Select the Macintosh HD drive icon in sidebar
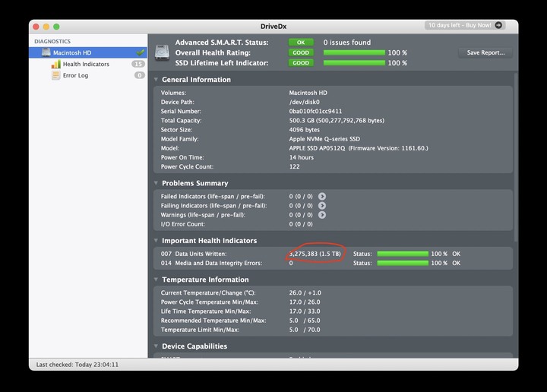The image size is (547, 392). (46, 52)
